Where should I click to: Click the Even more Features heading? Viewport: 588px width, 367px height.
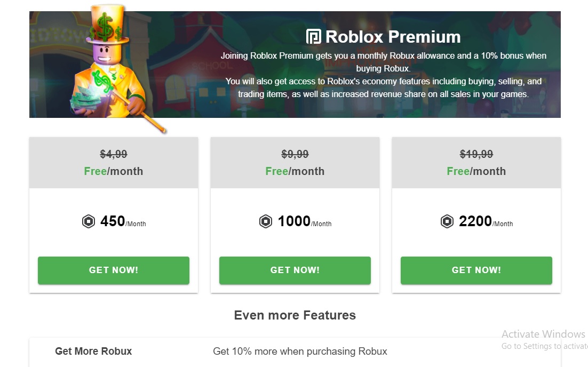pyautogui.click(x=295, y=315)
